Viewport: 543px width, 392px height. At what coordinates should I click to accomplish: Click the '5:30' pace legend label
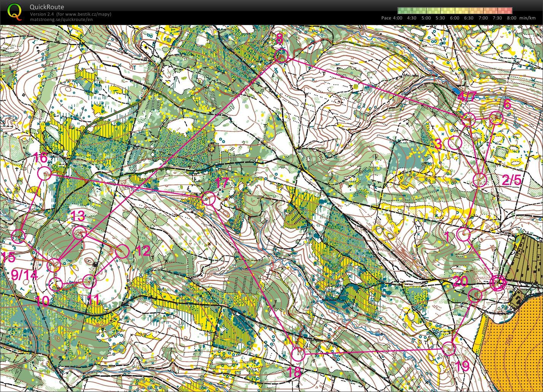pyautogui.click(x=440, y=18)
